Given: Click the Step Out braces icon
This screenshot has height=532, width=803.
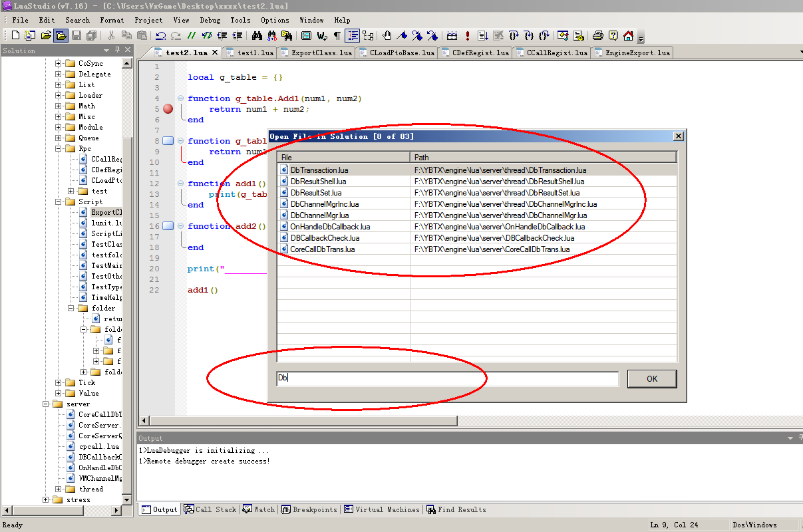Looking at the screenshot, I should pyautogui.click(x=544, y=35).
